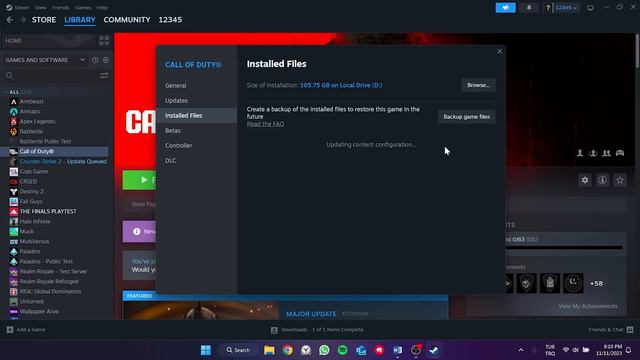
Task: Open Chrome from the taskbar
Action: [287, 350]
